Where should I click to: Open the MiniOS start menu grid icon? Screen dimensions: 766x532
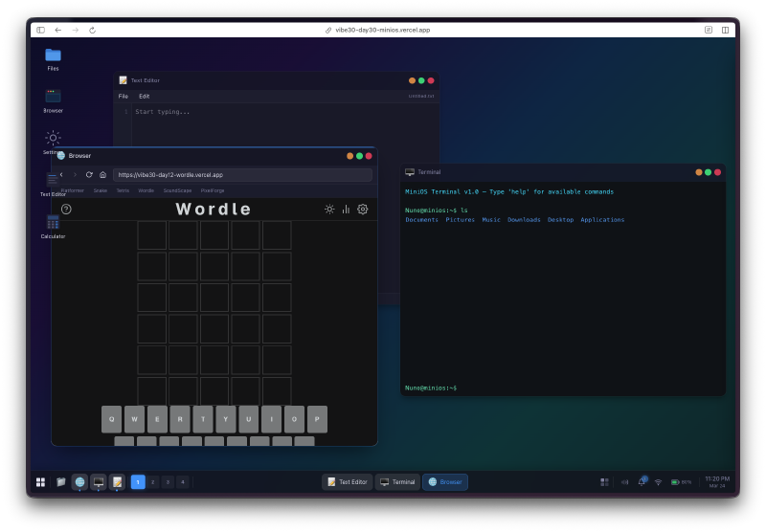(x=40, y=482)
